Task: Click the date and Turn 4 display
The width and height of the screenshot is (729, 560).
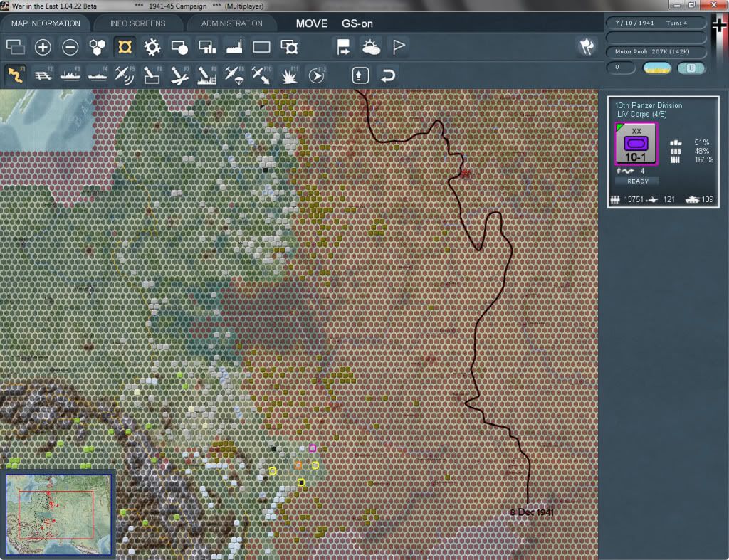Action: [x=656, y=23]
